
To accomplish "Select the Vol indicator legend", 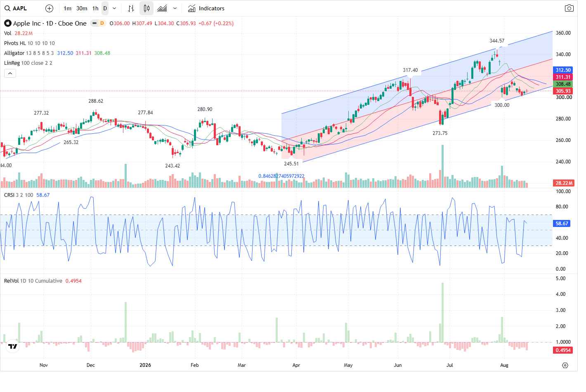I will [8, 33].
